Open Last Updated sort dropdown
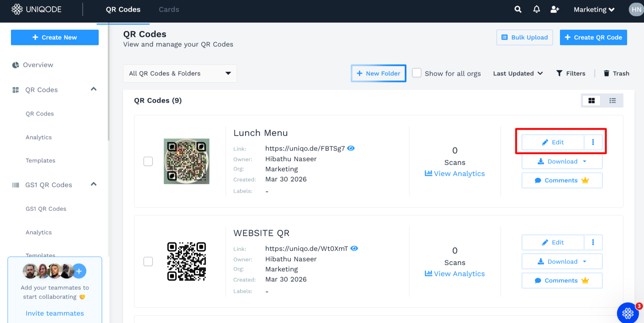 coord(518,74)
